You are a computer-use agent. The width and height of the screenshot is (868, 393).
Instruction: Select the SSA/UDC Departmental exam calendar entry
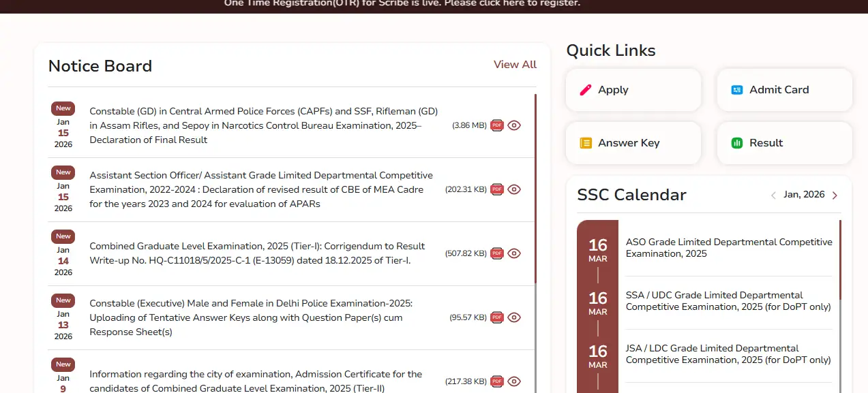pos(729,300)
